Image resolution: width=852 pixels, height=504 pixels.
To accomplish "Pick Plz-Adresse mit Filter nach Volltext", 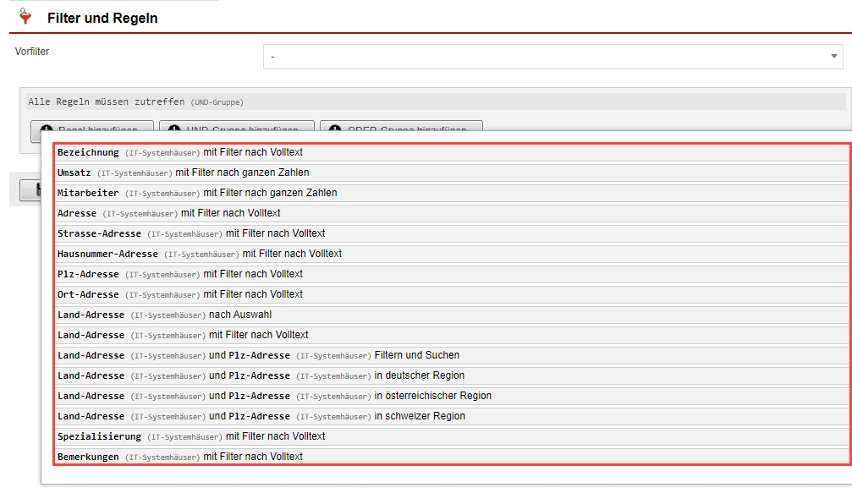I will 179,274.
